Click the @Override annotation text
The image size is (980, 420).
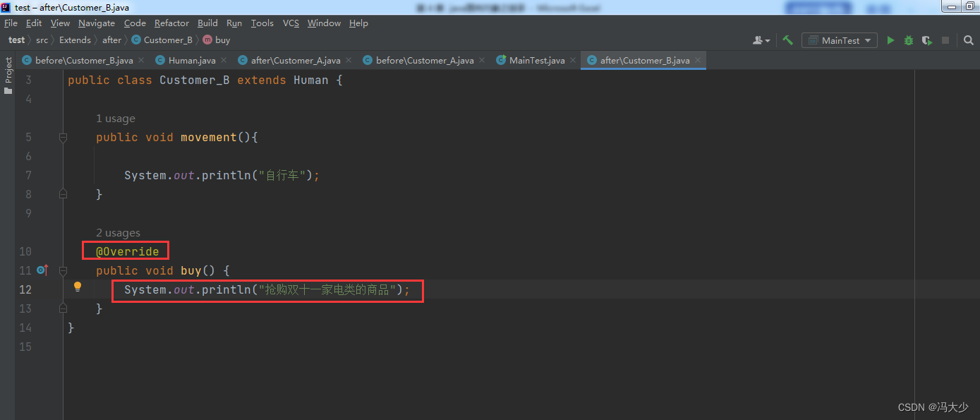point(128,251)
